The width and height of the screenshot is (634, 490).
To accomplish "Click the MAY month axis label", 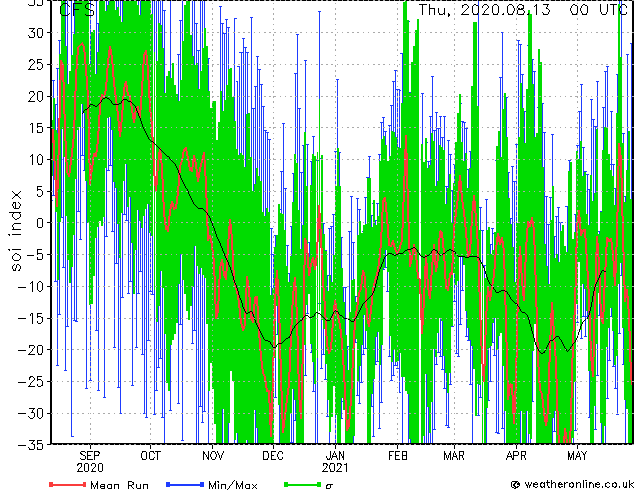I will click(577, 456).
